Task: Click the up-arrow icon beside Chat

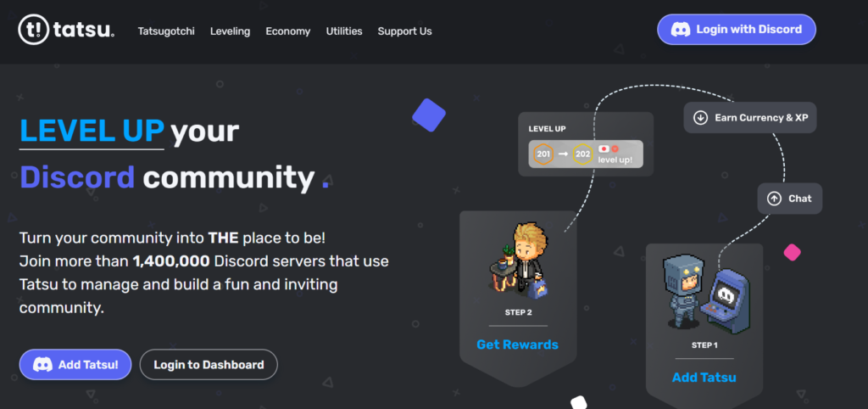Action: coord(774,199)
